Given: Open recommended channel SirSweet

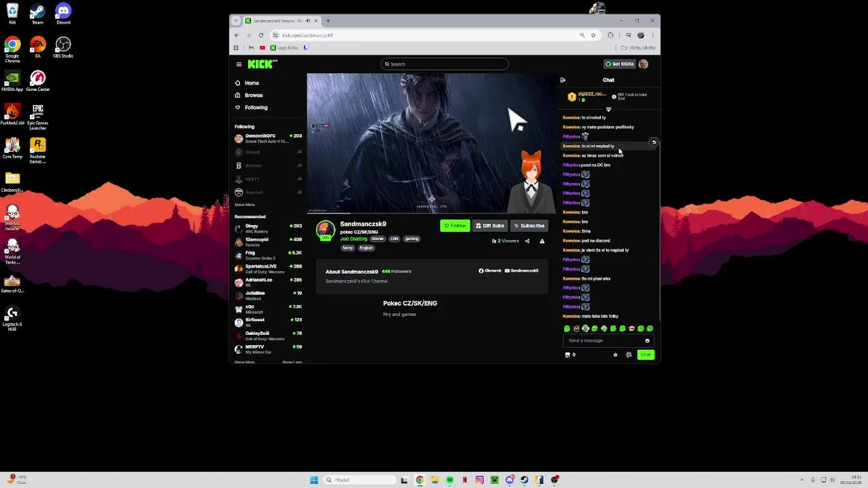Looking at the screenshot, I should click(x=268, y=322).
